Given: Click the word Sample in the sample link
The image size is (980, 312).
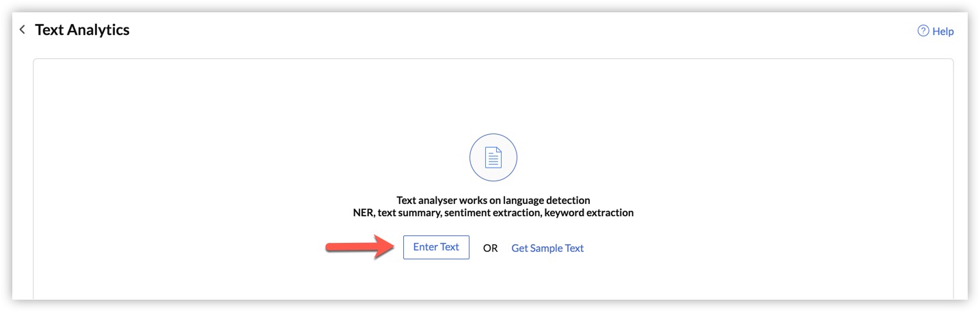Looking at the screenshot, I should pyautogui.click(x=547, y=248).
